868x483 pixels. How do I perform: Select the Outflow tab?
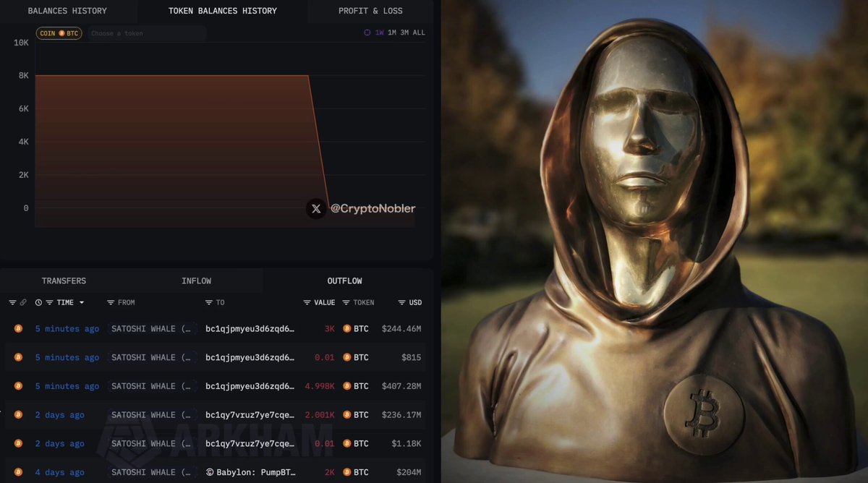(344, 281)
